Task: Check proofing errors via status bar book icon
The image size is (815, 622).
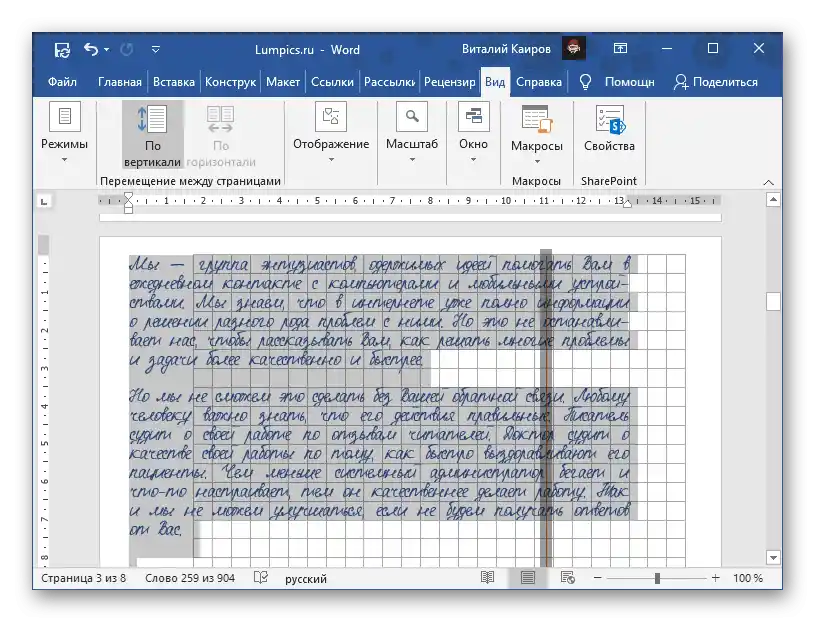Action: 260,578
